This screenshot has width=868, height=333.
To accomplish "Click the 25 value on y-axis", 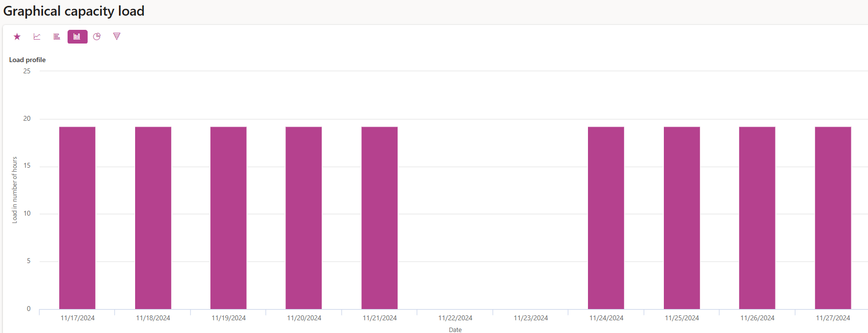I will (27, 71).
